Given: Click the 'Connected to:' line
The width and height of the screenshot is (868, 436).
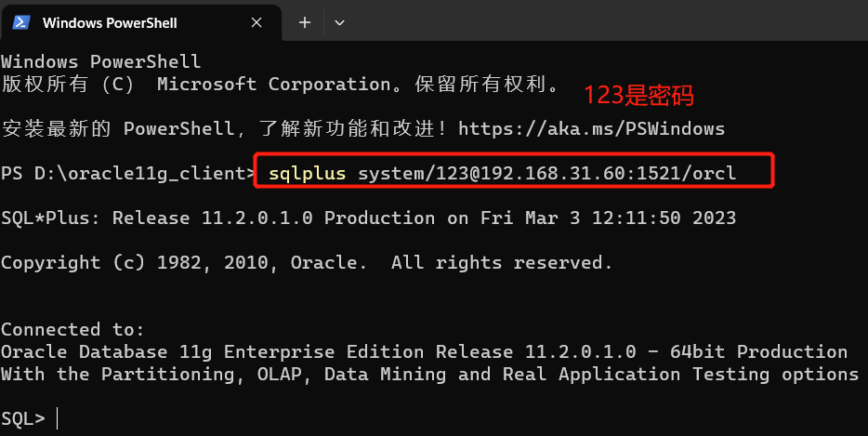Looking at the screenshot, I should click(x=72, y=330).
